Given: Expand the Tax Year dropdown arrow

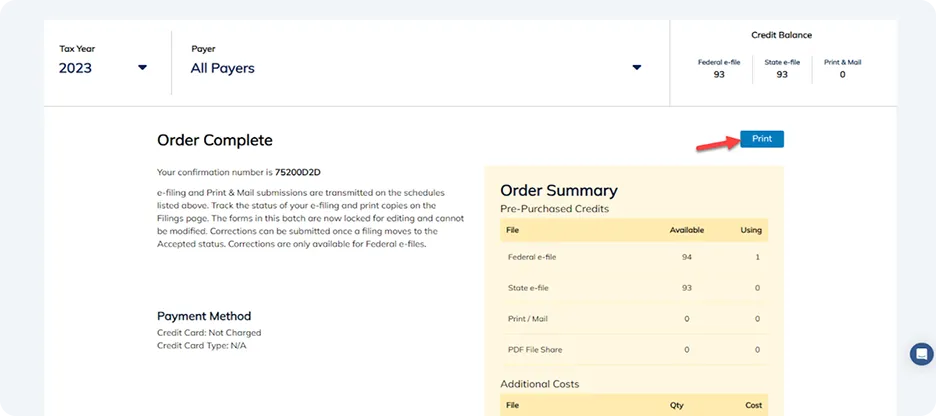Looking at the screenshot, I should (x=142, y=68).
